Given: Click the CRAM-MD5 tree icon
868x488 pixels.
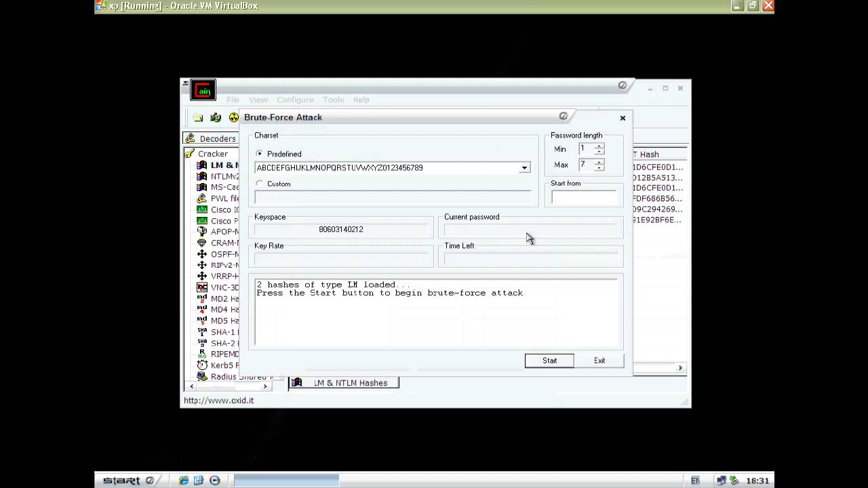Looking at the screenshot, I should (202, 243).
